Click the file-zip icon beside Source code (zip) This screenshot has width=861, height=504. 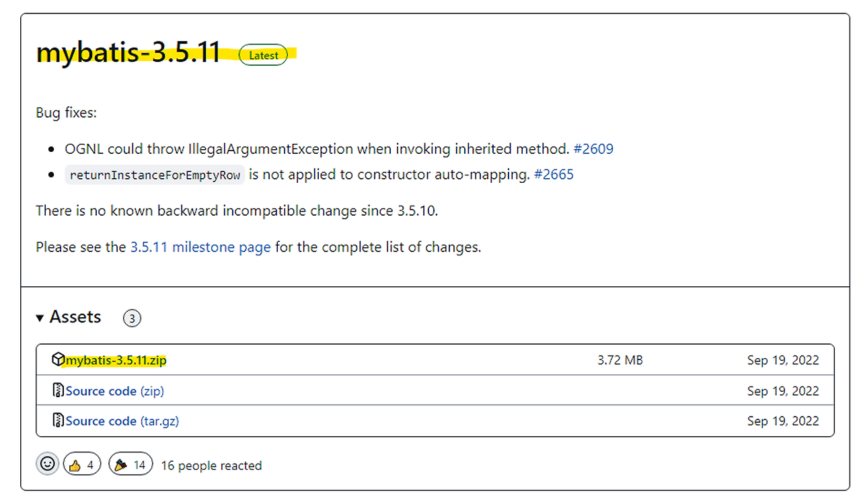point(58,390)
